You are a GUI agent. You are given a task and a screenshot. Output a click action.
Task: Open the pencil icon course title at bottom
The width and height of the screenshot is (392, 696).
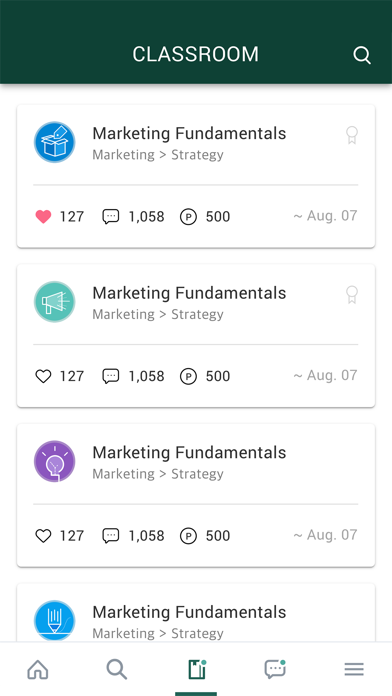coord(189,612)
